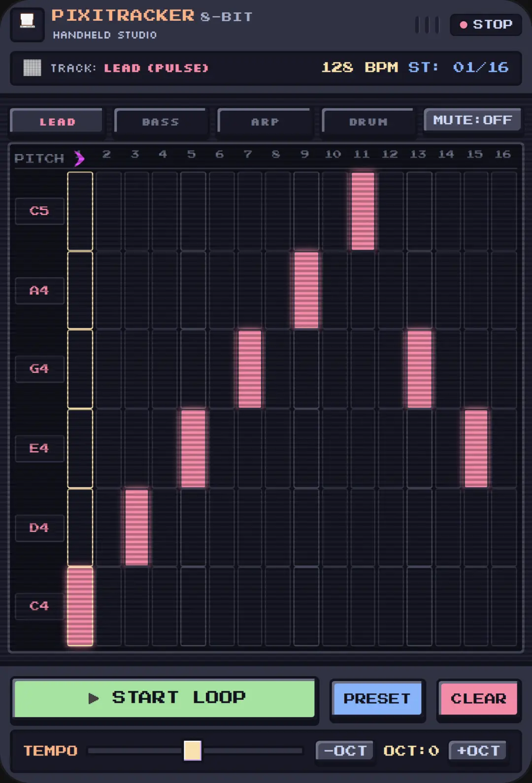This screenshot has height=783, width=532.
Task: Toggle off the D4 note at step 3
Action: tap(136, 527)
